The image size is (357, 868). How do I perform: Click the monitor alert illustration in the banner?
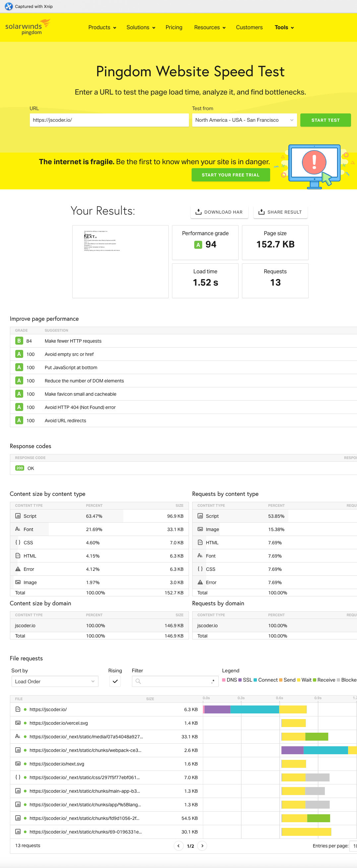point(315,167)
